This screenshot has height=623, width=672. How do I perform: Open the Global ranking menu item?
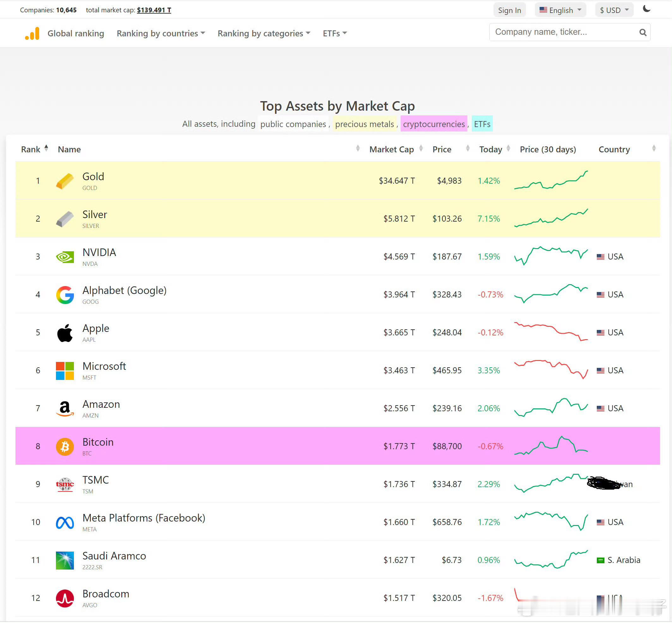pos(76,34)
